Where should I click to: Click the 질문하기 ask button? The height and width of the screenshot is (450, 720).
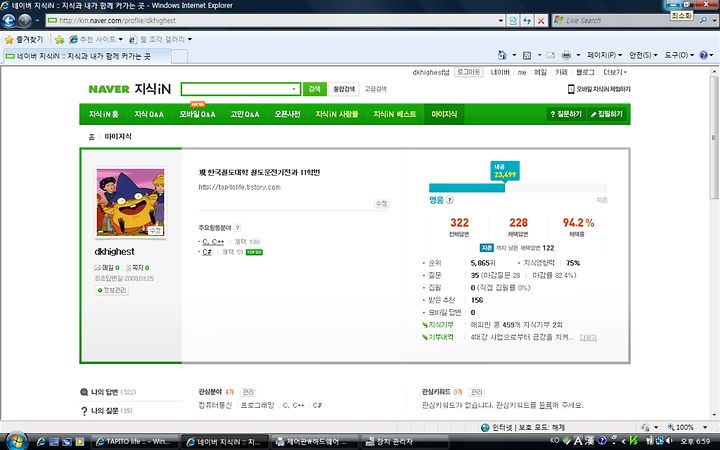pyautogui.click(x=566, y=114)
